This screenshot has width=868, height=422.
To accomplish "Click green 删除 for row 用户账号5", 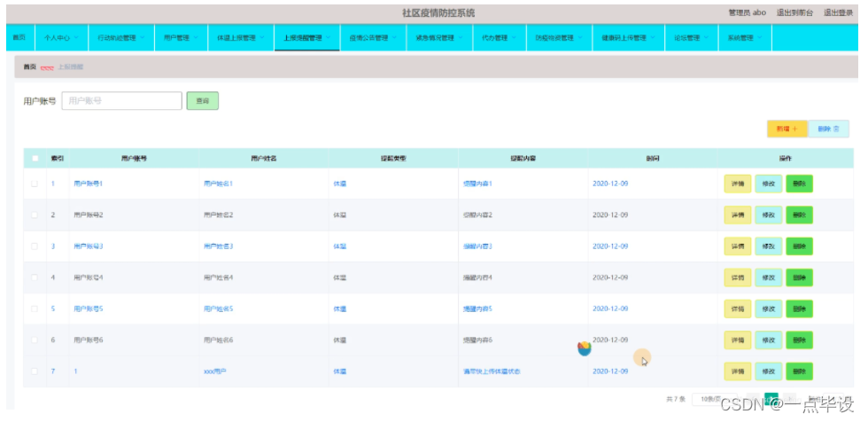I will coord(799,309).
